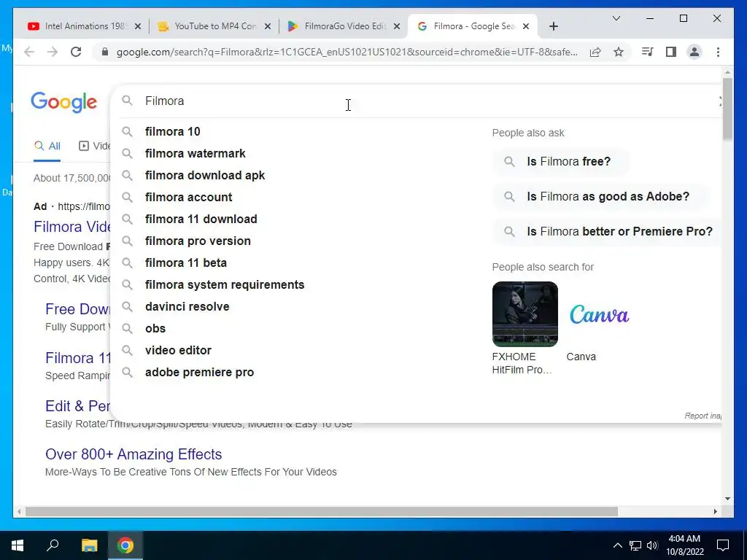Choose suggestion davinci resolve

(187, 307)
